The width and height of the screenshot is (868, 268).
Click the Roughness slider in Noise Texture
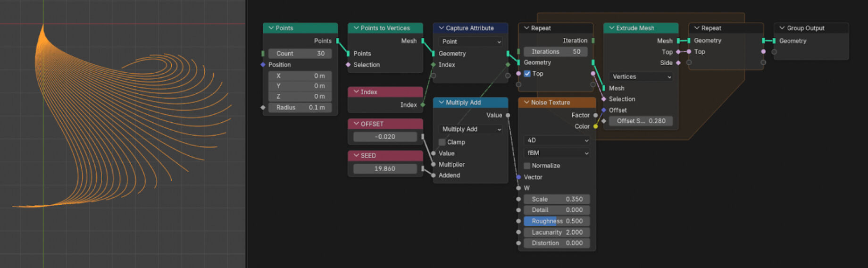(557, 221)
